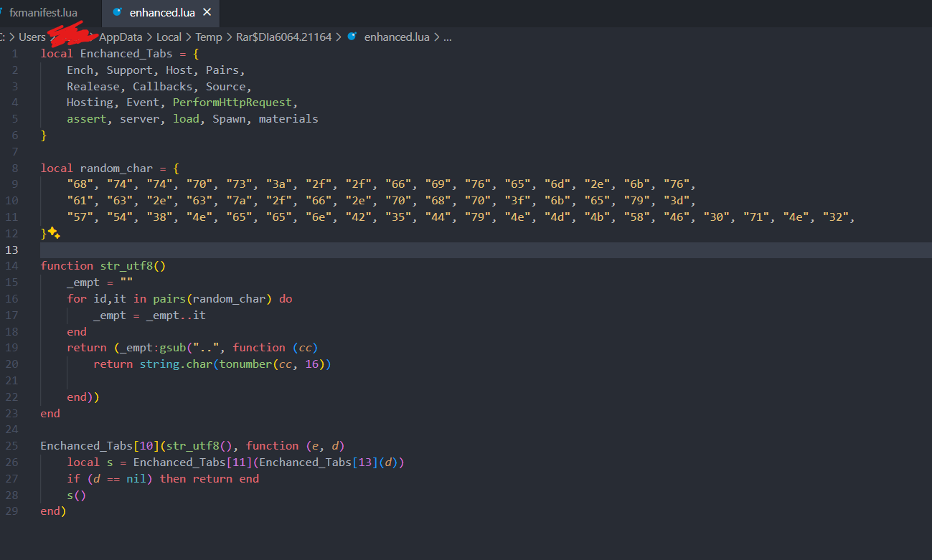932x560 pixels.
Task: Close the enhanced.lua tab
Action: pyautogui.click(x=207, y=13)
